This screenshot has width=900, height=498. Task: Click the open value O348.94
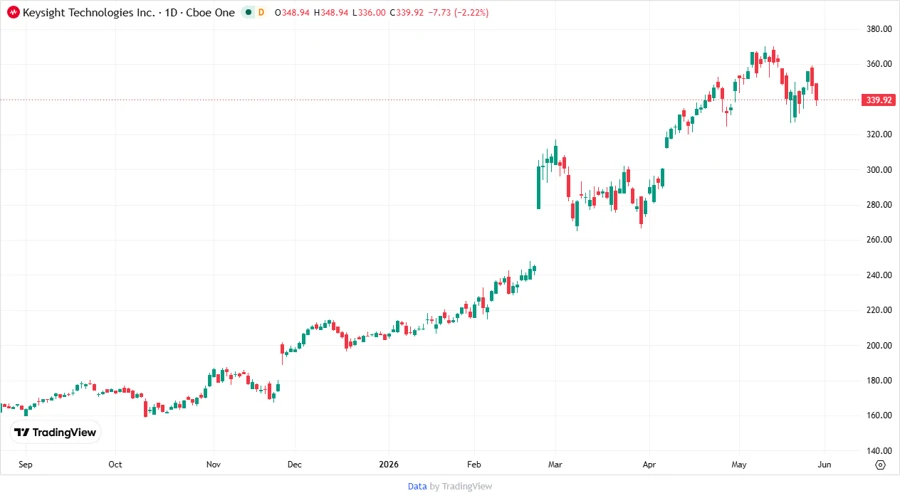coord(293,12)
